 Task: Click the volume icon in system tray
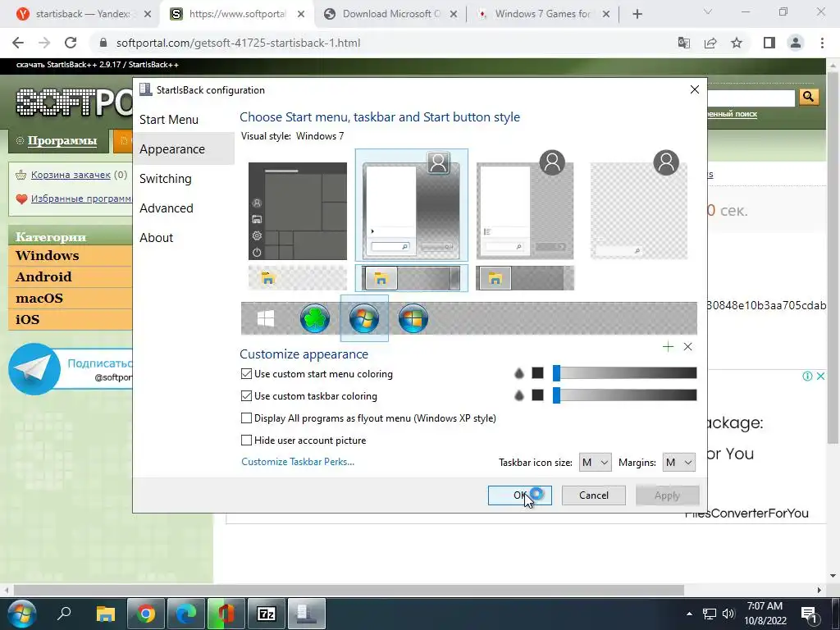click(x=728, y=614)
